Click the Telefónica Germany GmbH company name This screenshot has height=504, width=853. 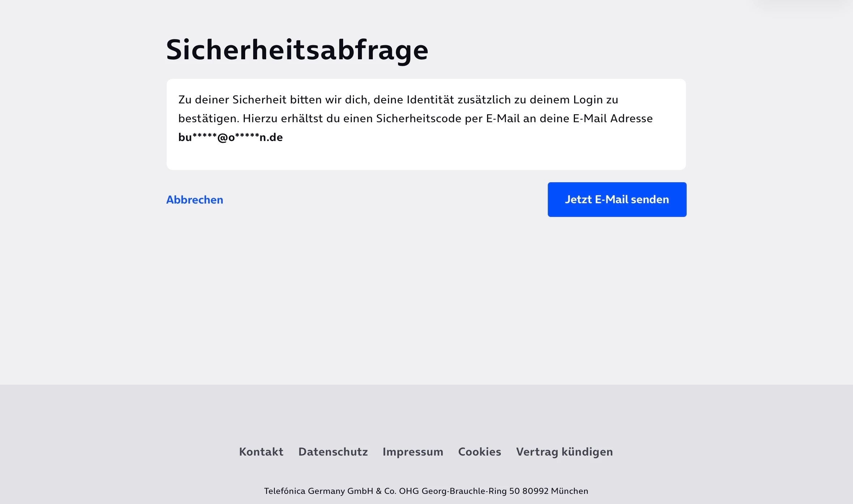pyautogui.click(x=318, y=491)
